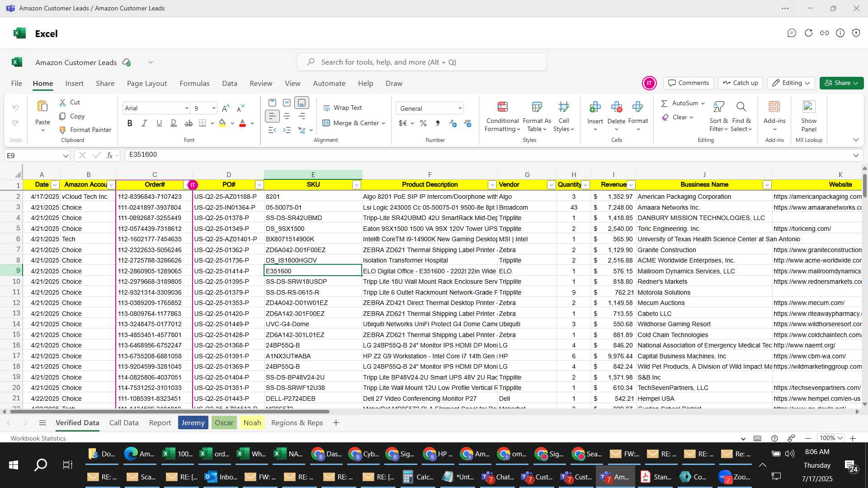Image resolution: width=868 pixels, height=488 pixels.
Task: Open the Quantity column filter dropdown
Action: point(585,185)
